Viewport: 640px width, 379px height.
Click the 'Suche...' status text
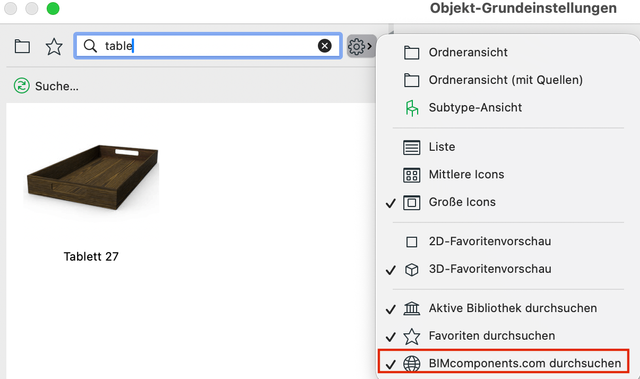pyautogui.click(x=57, y=86)
